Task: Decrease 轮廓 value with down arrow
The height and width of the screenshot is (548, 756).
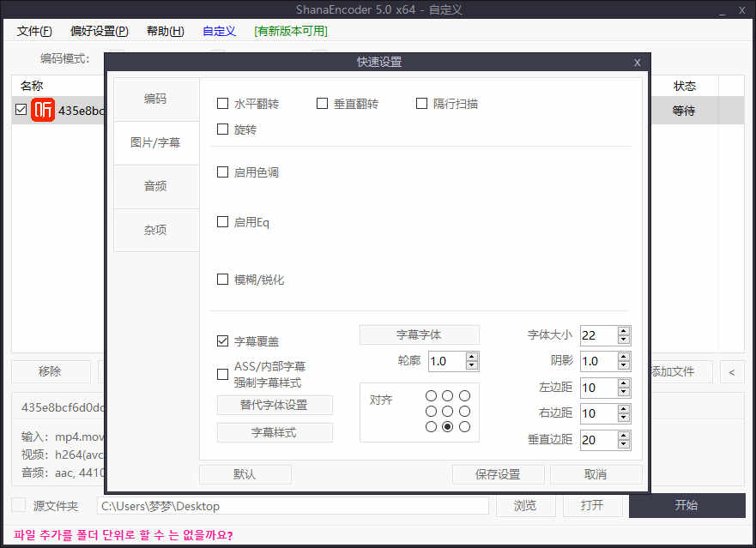Action: pos(472,365)
